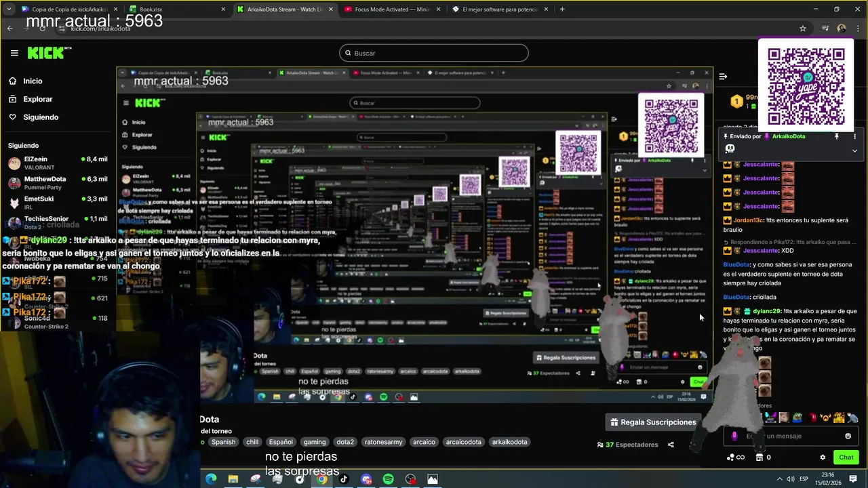Close the Book.xlsx tab

point(224,9)
